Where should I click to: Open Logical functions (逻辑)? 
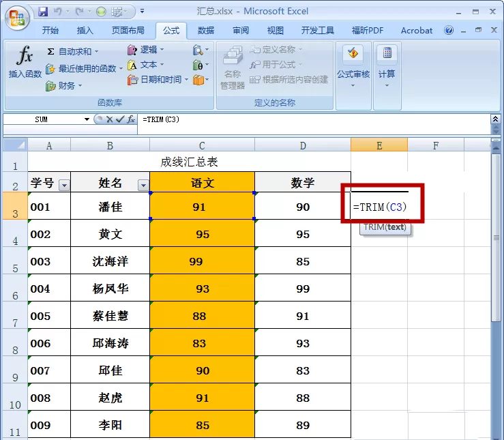point(146,50)
